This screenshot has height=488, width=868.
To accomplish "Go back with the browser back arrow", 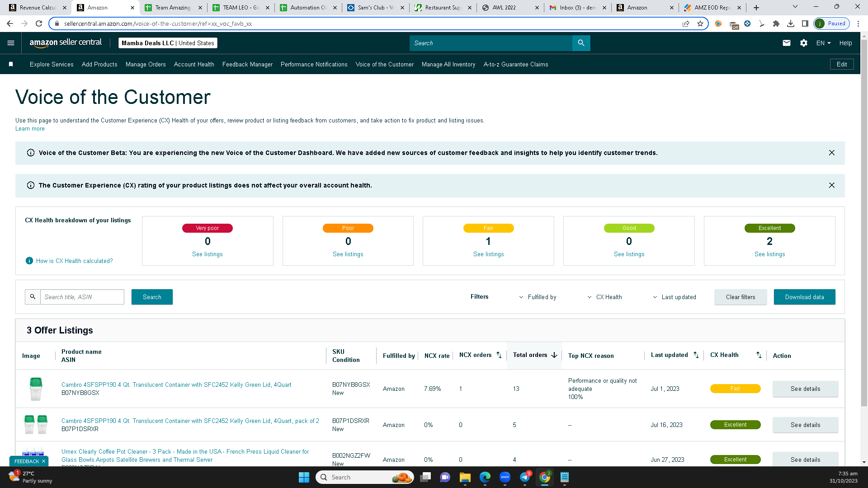I will click(x=10, y=23).
